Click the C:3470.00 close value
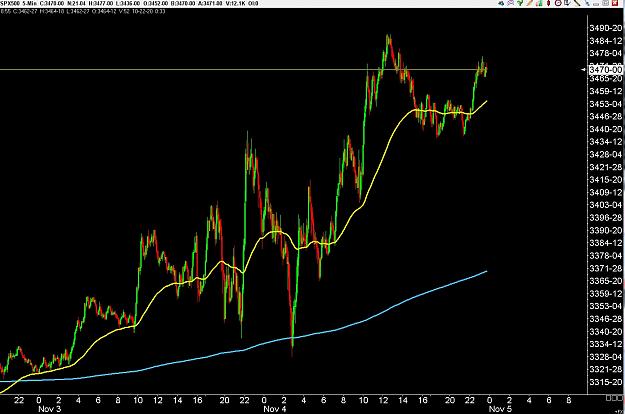625x414 pixels. (52, 3)
